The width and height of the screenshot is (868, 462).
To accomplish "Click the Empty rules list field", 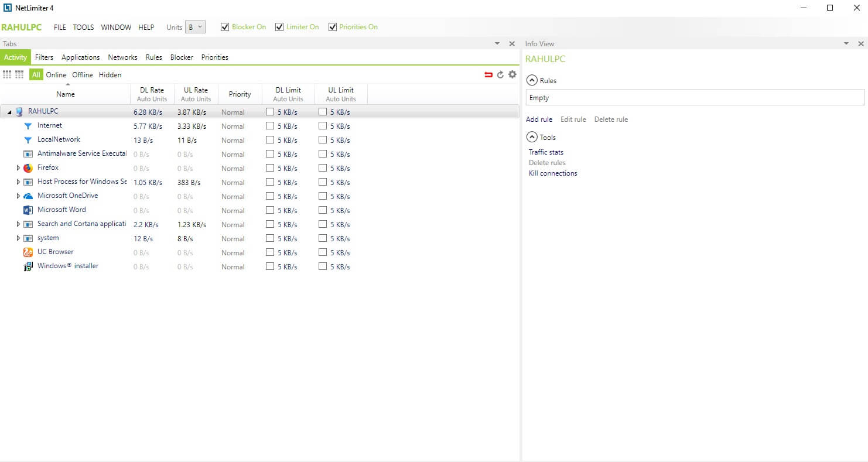I will 695,98.
